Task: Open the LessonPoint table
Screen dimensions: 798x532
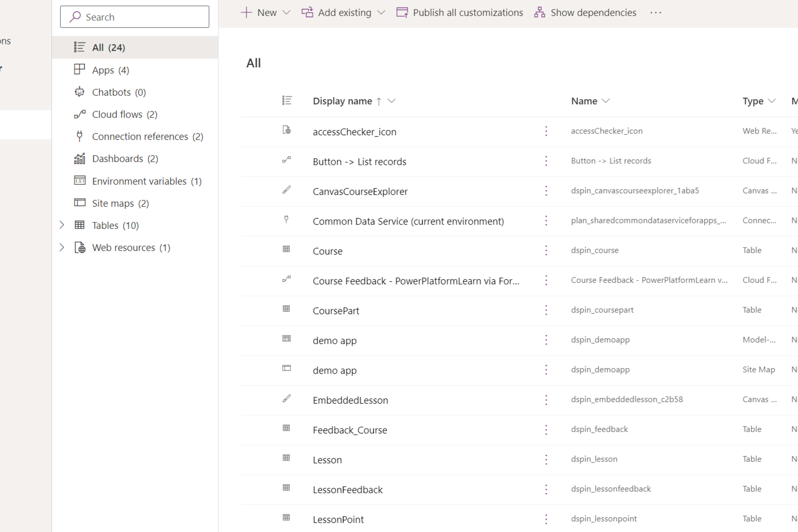Action: point(338,520)
